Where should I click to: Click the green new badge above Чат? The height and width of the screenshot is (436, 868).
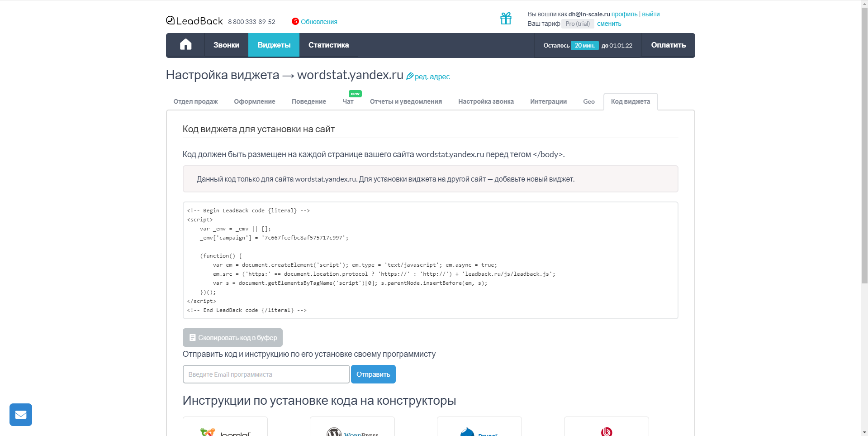click(x=355, y=94)
